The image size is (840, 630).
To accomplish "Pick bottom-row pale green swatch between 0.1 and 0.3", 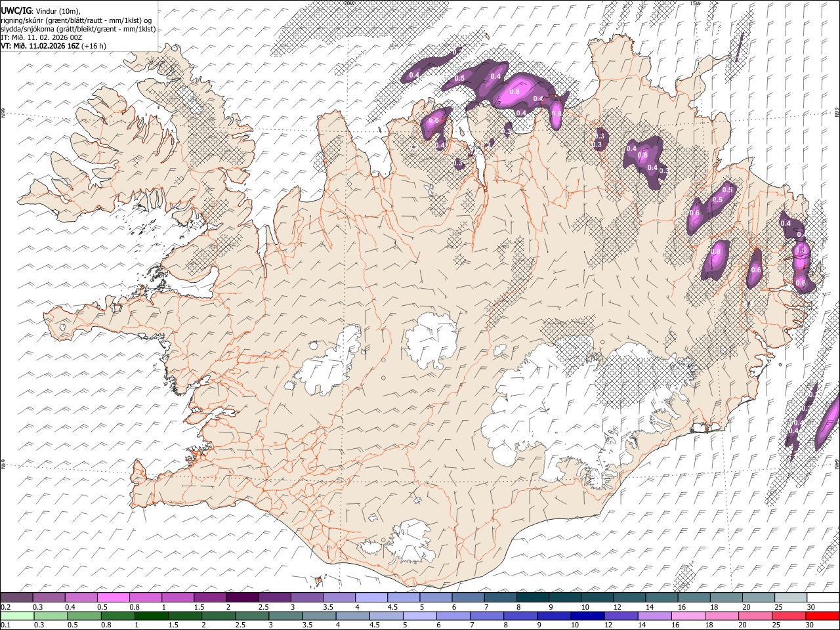I will pos(16,616).
